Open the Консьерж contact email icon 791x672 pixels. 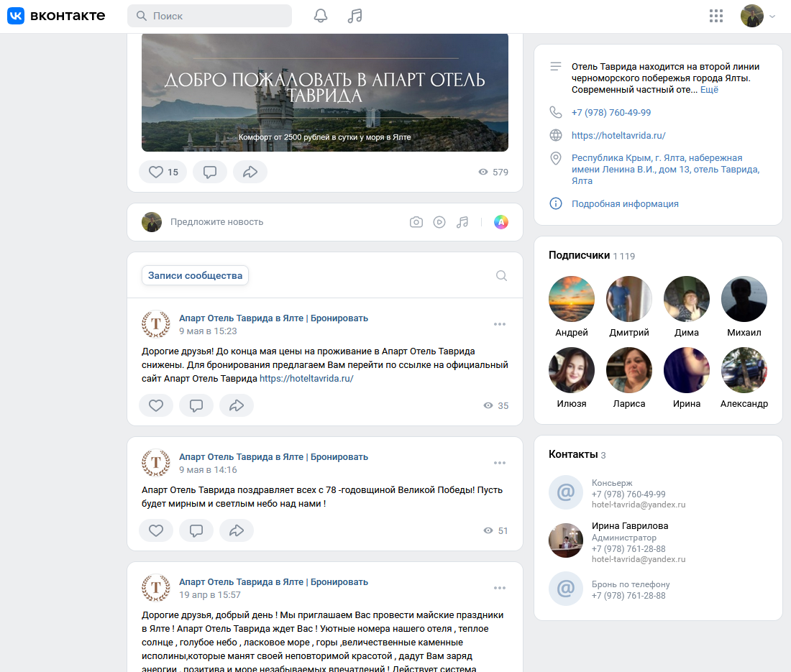(x=566, y=492)
